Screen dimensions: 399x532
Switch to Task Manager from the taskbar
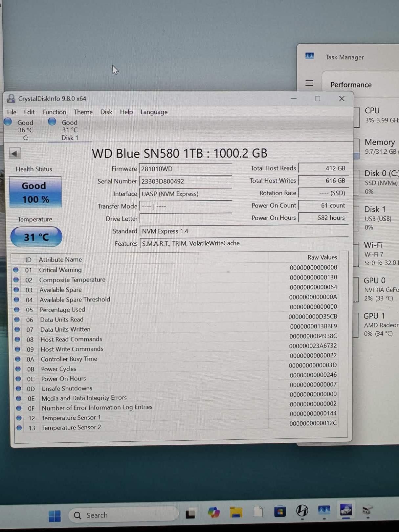pos(324,510)
